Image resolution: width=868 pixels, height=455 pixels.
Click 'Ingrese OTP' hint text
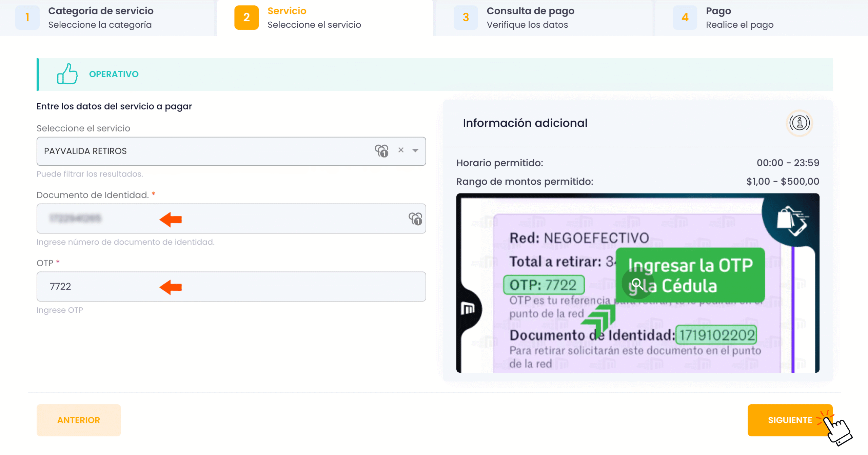click(x=60, y=310)
